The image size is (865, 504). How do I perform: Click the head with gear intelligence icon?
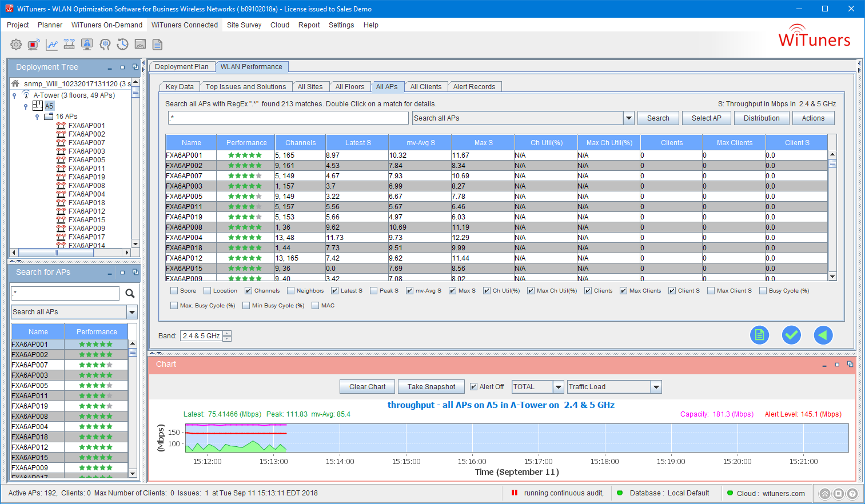pyautogui.click(x=105, y=45)
